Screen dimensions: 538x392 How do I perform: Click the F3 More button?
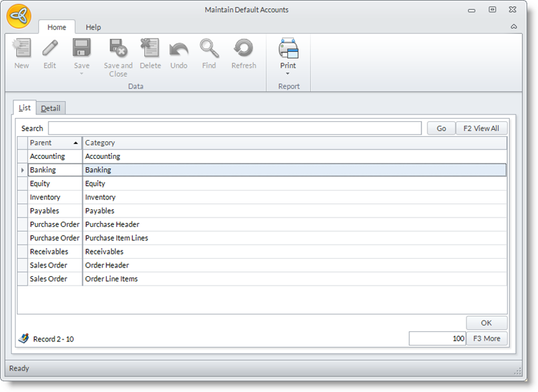click(487, 339)
